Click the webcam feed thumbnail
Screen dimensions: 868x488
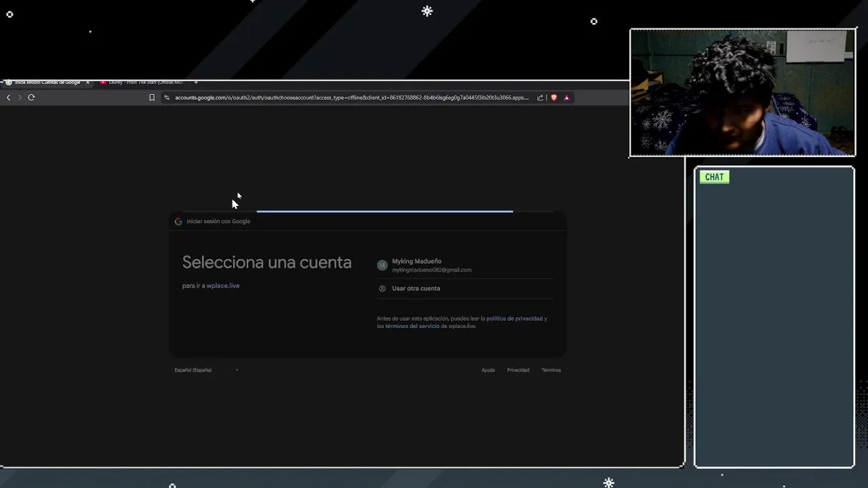743,93
